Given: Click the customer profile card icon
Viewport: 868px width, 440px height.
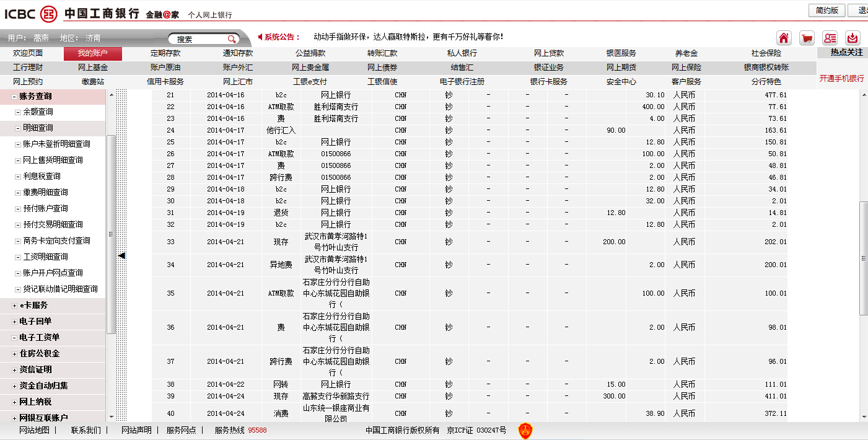Looking at the screenshot, I should coord(830,38).
